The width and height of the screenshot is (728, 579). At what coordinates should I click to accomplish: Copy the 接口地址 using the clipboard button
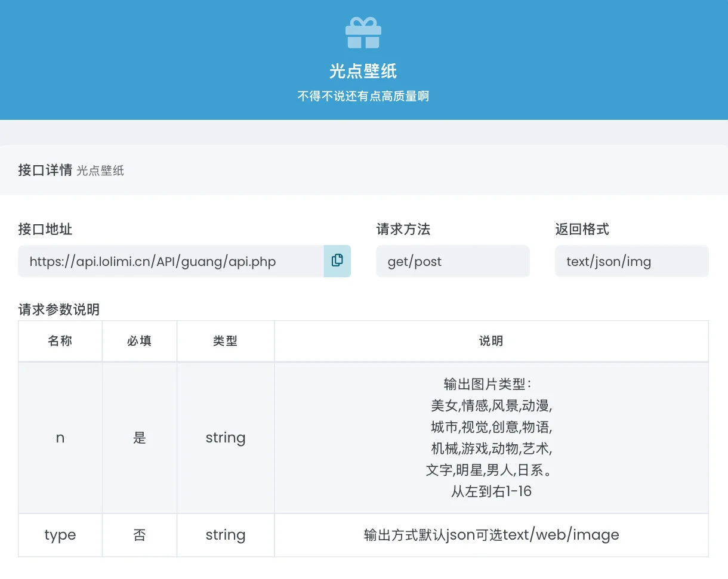[x=337, y=261]
